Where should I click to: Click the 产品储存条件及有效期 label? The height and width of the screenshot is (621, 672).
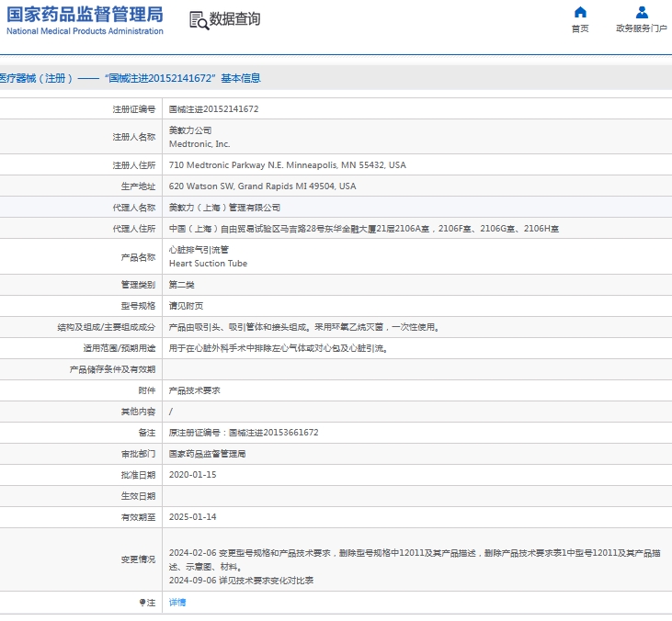112,369
